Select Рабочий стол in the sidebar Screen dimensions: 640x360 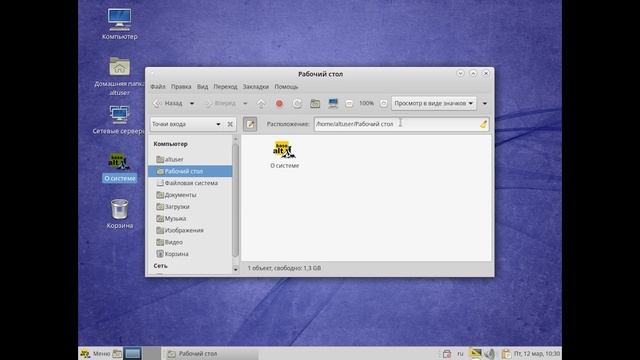(190, 171)
